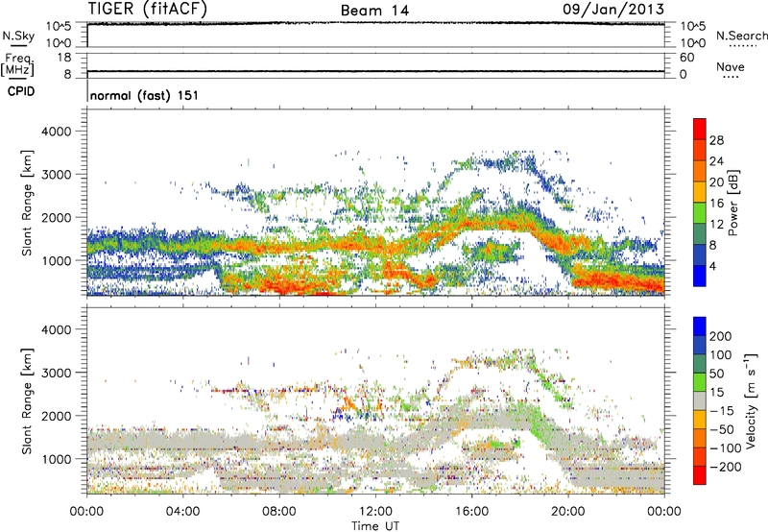Viewport: 768px width, 532px height.
Task: Pick the blue top segment of the velocity colorbar
Action: click(700, 326)
